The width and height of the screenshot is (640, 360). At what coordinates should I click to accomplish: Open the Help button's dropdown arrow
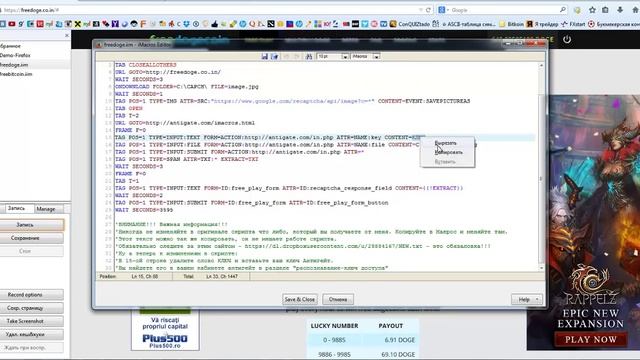click(538, 300)
